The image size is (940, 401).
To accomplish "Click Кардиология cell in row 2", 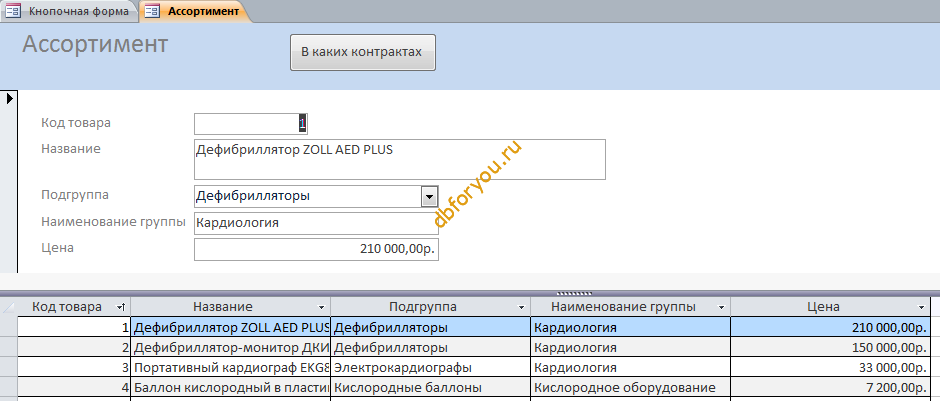I will point(631,347).
